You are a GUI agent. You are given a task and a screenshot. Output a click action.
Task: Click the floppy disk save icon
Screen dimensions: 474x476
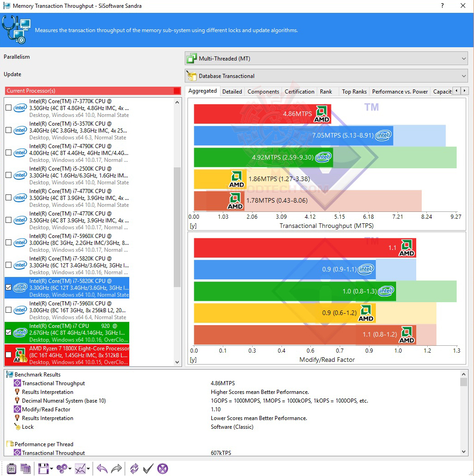tap(43, 469)
